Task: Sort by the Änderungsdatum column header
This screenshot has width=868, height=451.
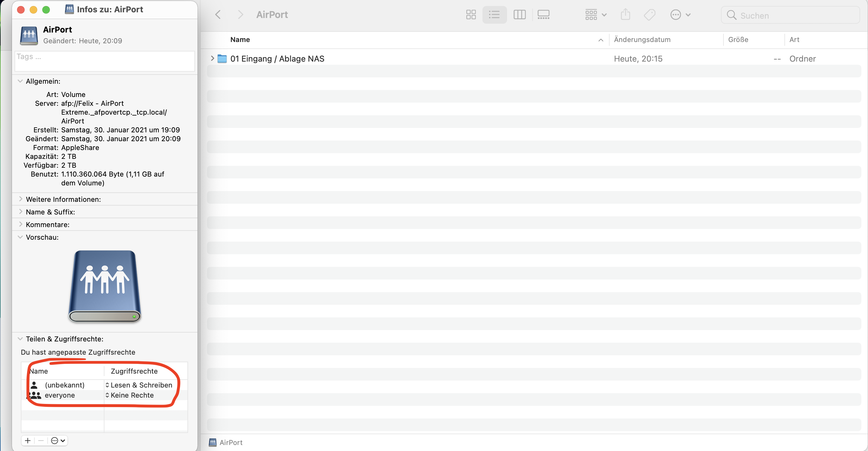Action: coord(642,39)
